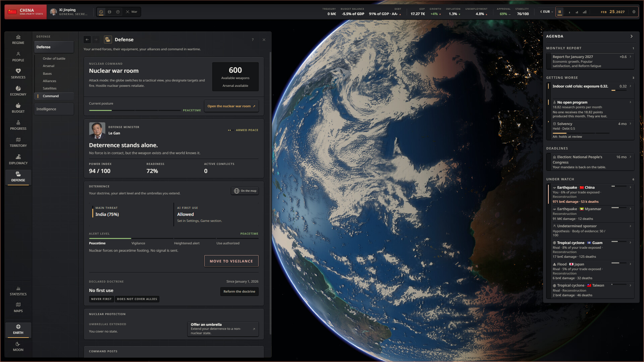
Task: Click Offer an umbrella button
Action: (223, 329)
